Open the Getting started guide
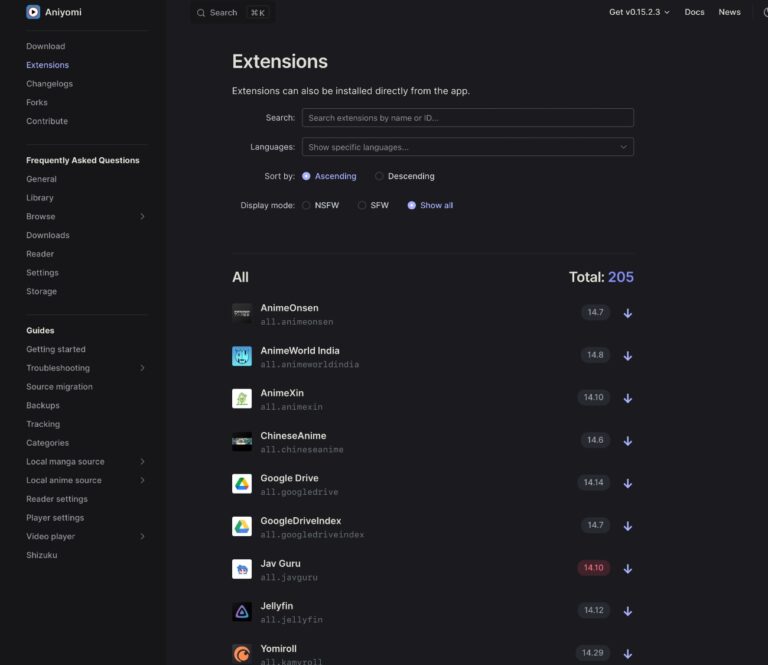The image size is (768, 665). tap(56, 349)
